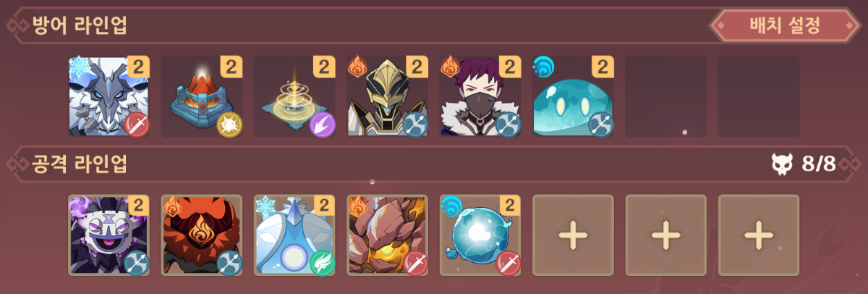Click the 8/8 monster count indicator
This screenshot has width=868, height=294.
(x=804, y=164)
